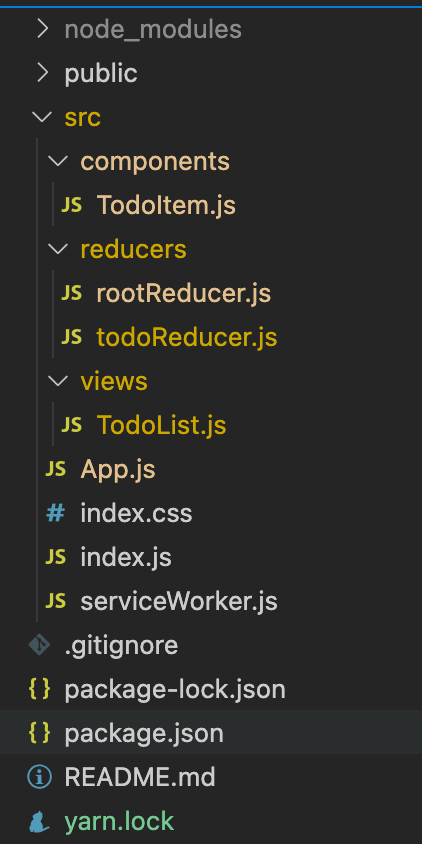The height and width of the screenshot is (844, 422).
Task: Click the JS icon beside rootReducer.js
Action: click(72, 293)
